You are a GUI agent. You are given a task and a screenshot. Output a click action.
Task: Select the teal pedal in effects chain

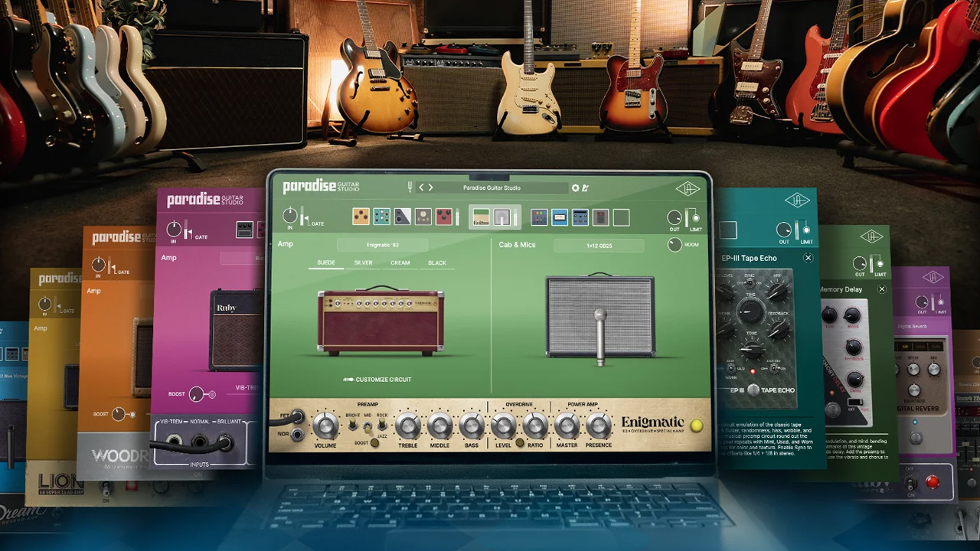[x=381, y=217]
